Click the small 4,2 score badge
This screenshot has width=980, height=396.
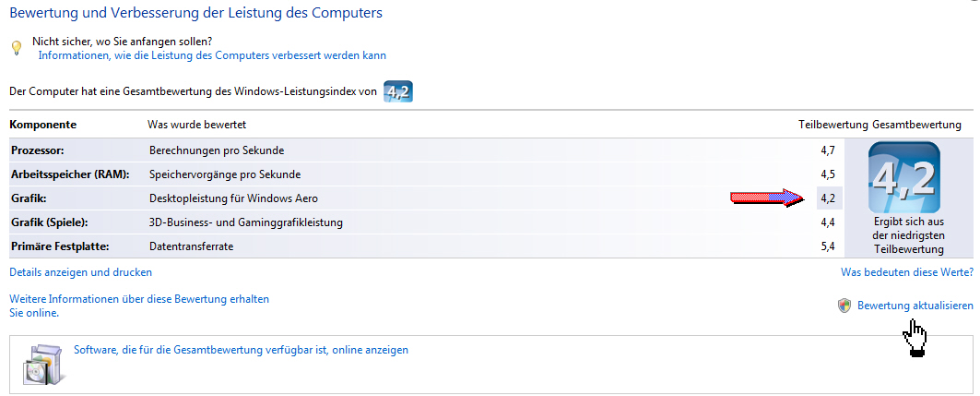398,92
